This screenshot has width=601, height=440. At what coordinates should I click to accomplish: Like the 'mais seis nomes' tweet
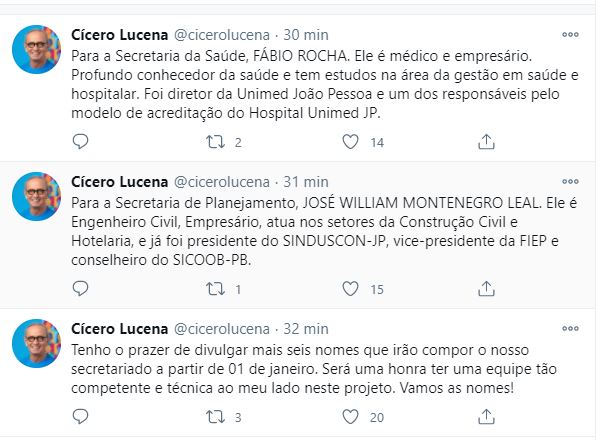349,417
